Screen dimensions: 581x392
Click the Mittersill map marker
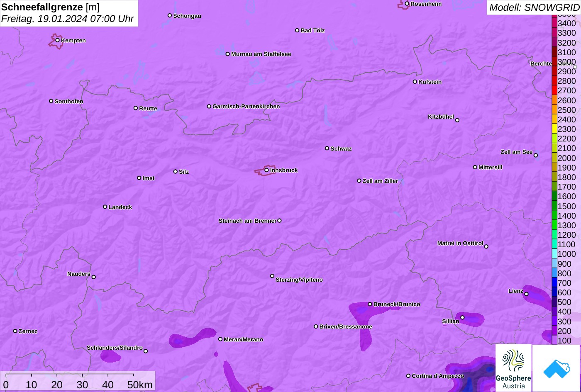(475, 167)
